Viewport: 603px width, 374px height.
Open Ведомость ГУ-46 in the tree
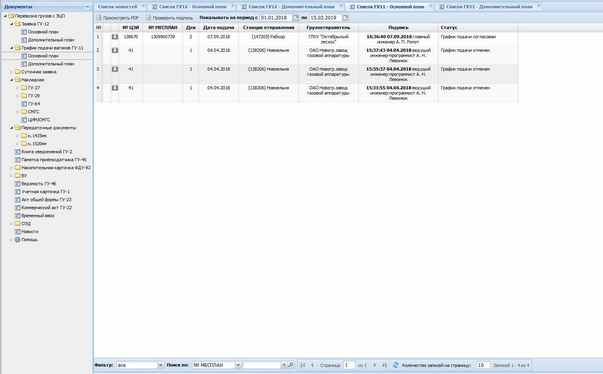tap(38, 184)
